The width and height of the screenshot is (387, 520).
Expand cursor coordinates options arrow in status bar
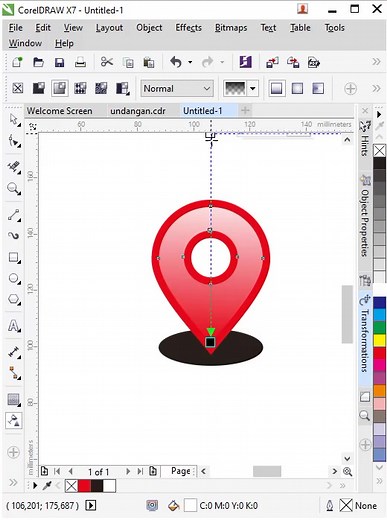coord(90,505)
